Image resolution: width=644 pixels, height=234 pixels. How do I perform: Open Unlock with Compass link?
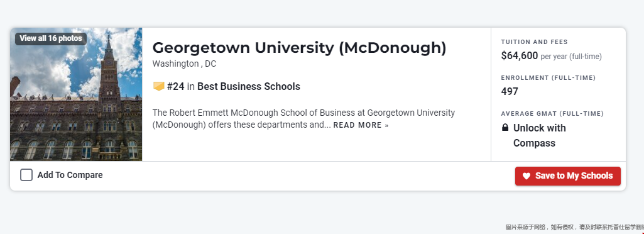(x=540, y=135)
